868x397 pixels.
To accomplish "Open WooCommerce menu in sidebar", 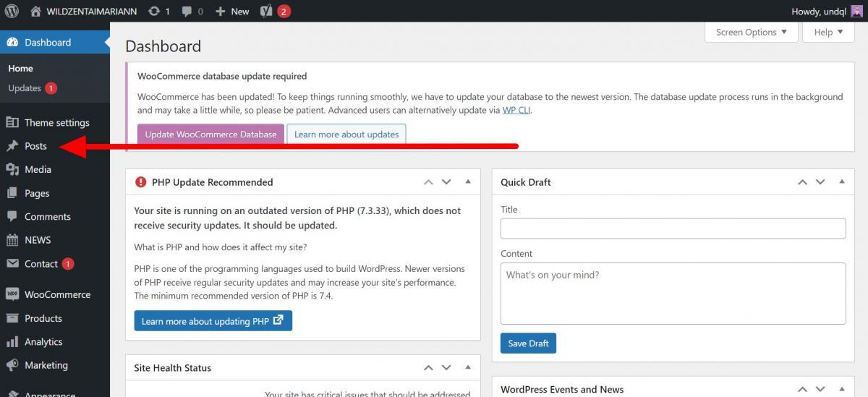I will [57, 294].
